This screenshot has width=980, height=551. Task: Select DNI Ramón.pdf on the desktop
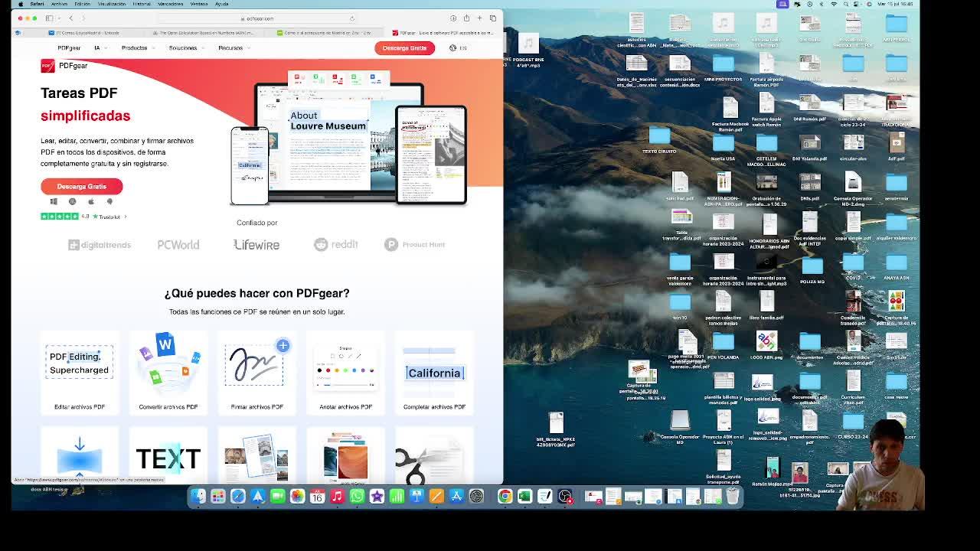pos(810,107)
